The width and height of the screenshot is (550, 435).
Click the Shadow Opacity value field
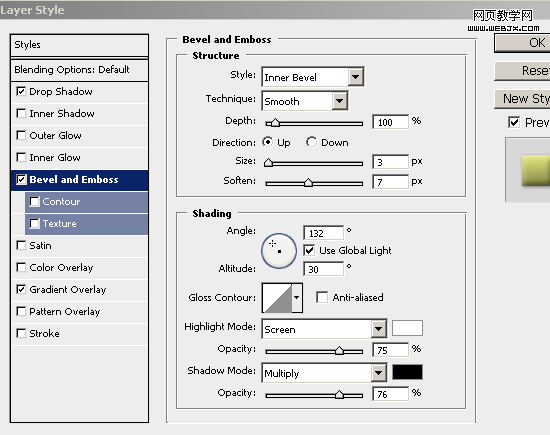point(390,394)
